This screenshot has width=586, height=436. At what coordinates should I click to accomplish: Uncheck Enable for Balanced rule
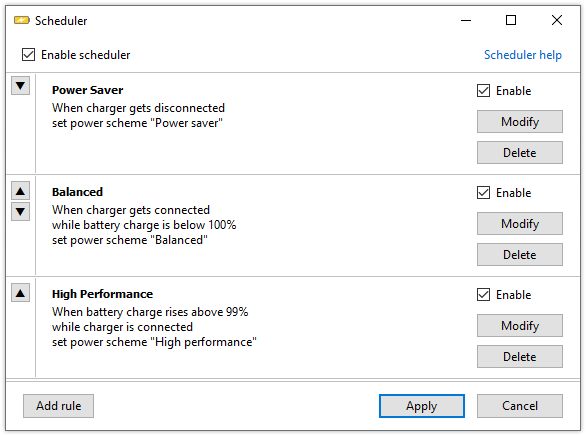point(483,192)
